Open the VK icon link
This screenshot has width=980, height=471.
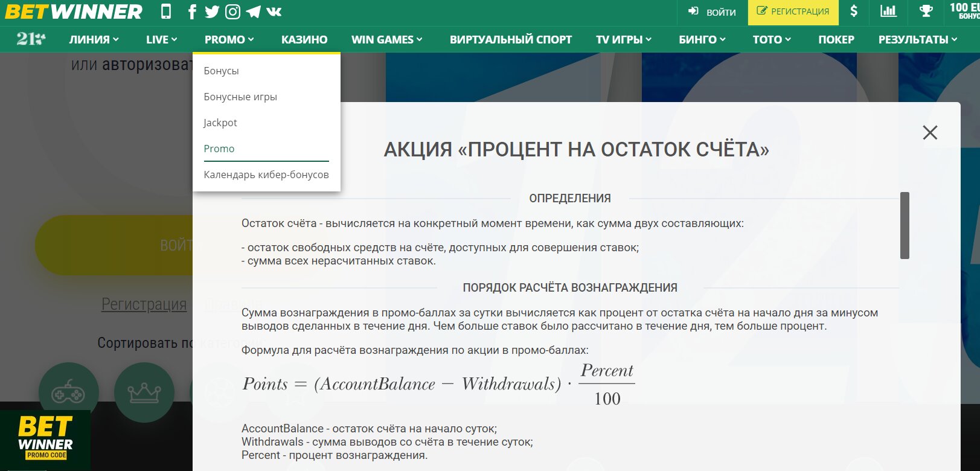[x=274, y=11]
